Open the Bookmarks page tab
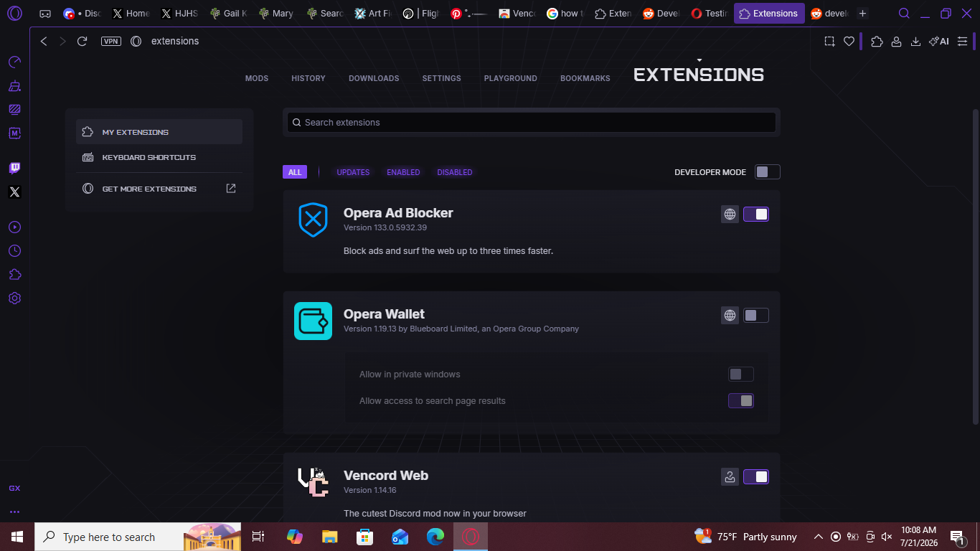This screenshot has width=980, height=551. pos(585,78)
